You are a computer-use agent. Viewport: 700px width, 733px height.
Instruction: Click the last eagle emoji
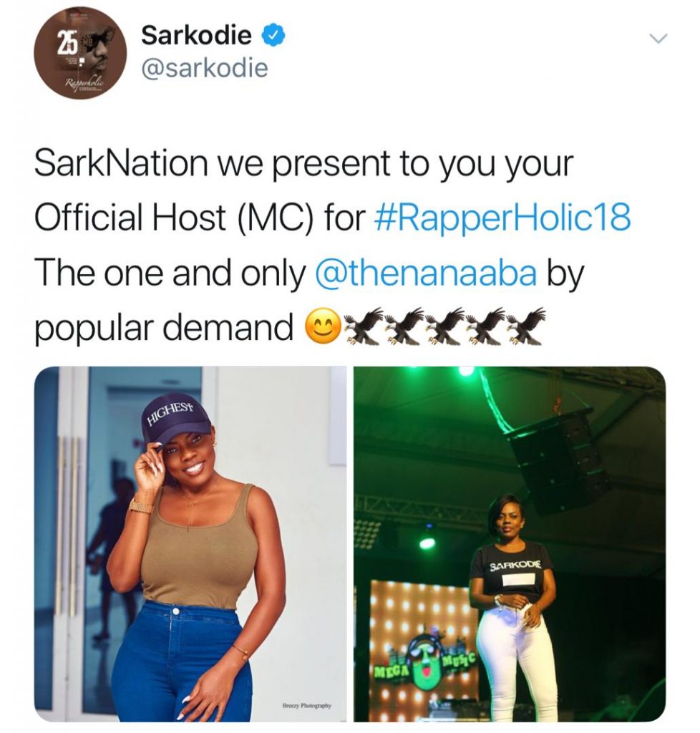coord(525,326)
